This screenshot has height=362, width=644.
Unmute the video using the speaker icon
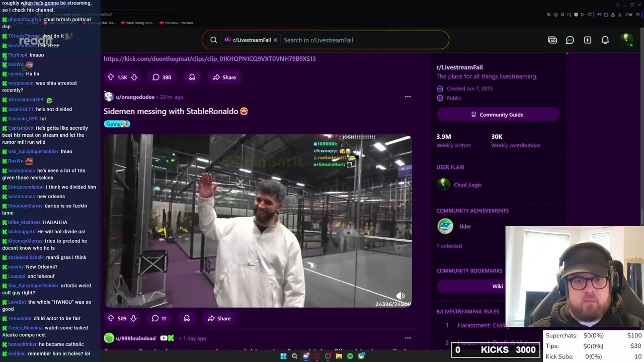(400, 296)
